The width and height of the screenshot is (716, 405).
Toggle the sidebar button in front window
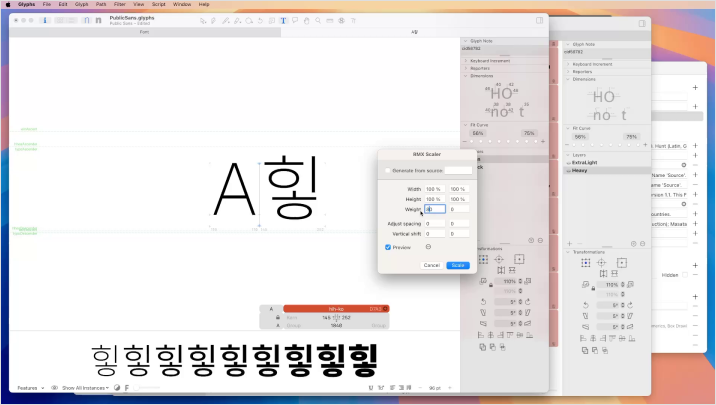click(x=539, y=20)
